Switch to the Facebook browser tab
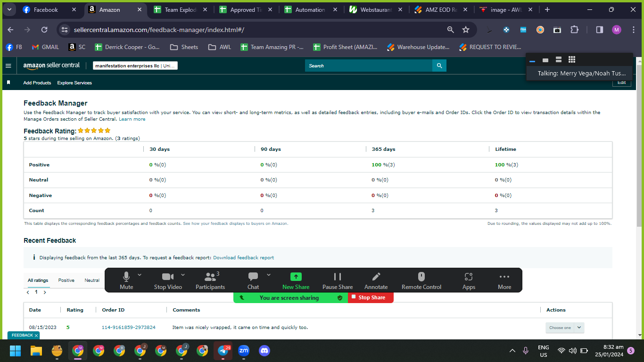The image size is (644, 362). point(50,9)
